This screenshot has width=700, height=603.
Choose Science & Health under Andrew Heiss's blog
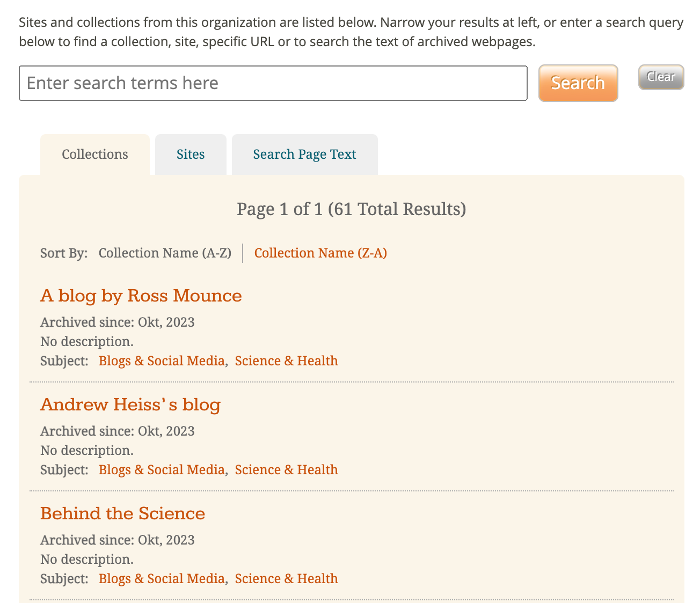pos(286,470)
